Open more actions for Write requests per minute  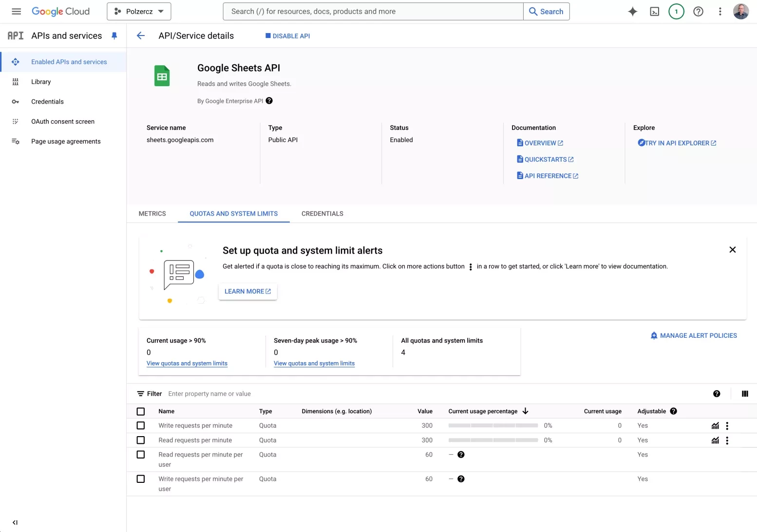[x=727, y=426]
